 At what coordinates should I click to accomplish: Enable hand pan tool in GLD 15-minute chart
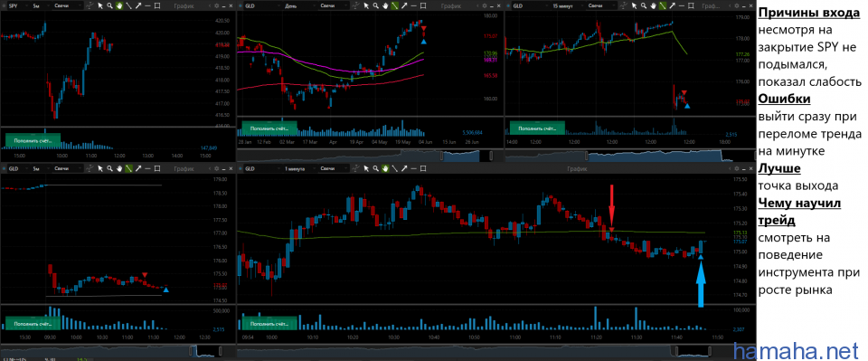click(653, 5)
